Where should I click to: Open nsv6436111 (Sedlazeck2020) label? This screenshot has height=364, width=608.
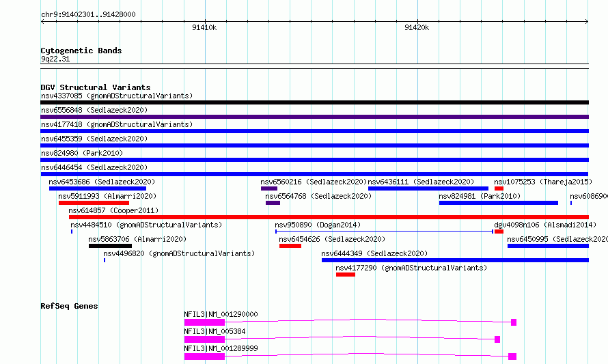tap(421, 182)
